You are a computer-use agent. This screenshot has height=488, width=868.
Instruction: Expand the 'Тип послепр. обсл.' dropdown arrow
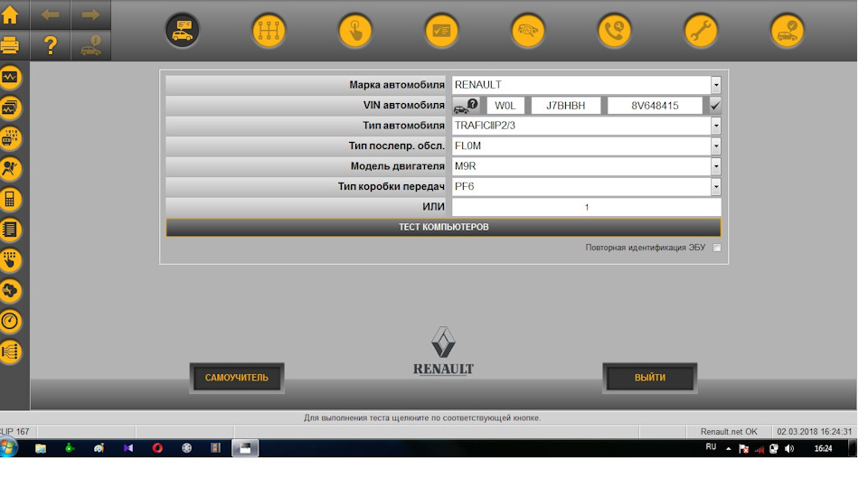click(716, 146)
